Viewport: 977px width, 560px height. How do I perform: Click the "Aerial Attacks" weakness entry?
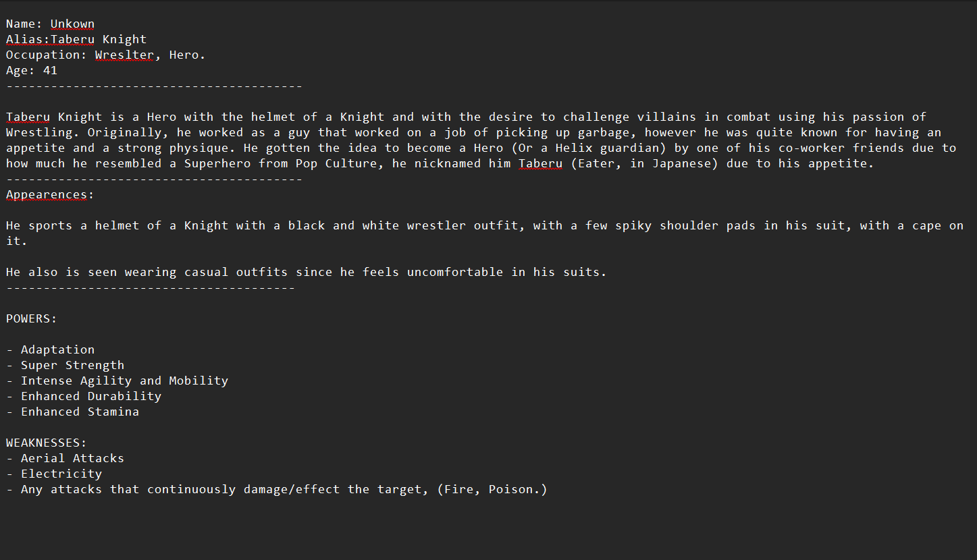72,459
